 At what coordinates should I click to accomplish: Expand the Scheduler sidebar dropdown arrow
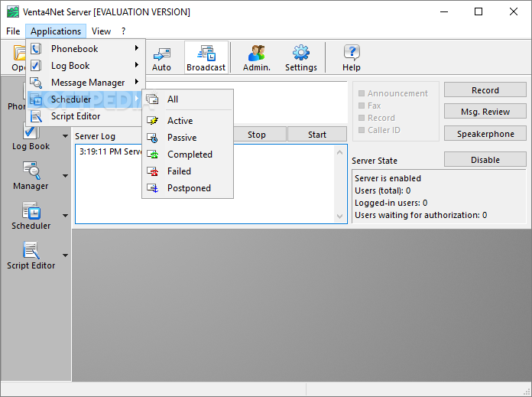66,216
